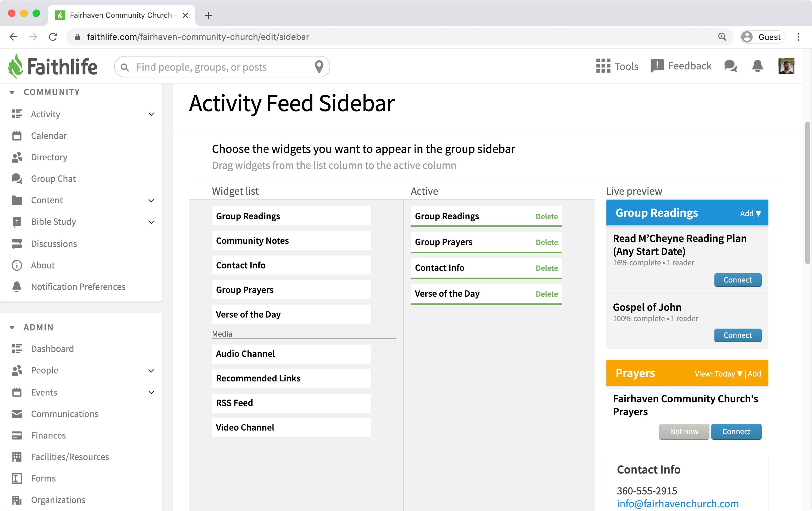Click the info@fairhavenchurch.com email link
The width and height of the screenshot is (812, 511).
pos(678,504)
